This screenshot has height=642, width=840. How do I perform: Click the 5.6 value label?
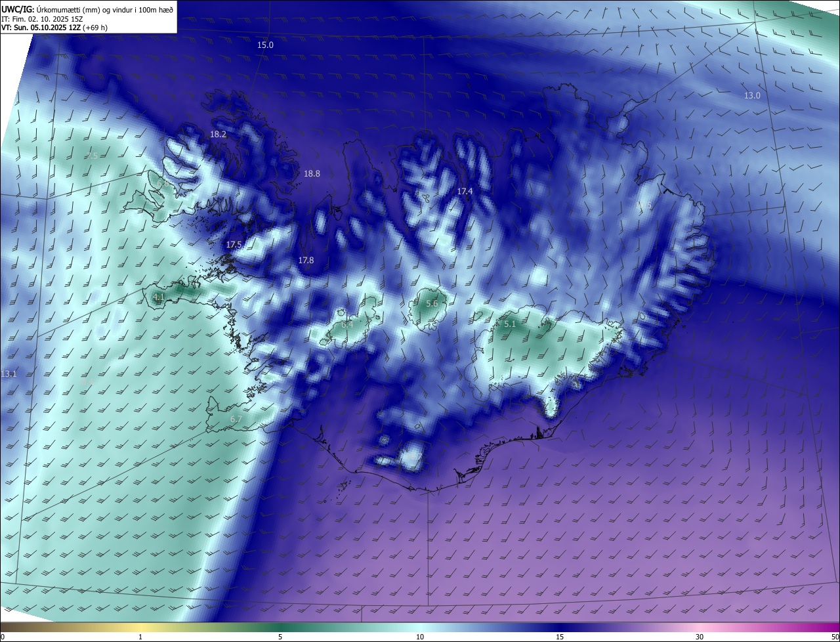pyautogui.click(x=432, y=304)
